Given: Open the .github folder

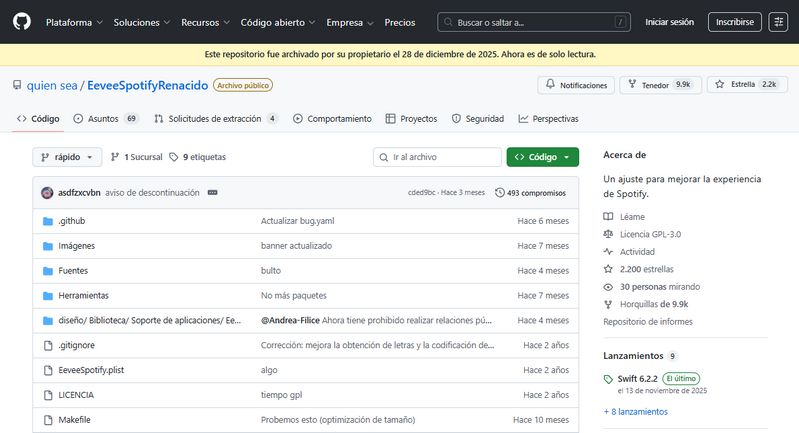Looking at the screenshot, I should tap(70, 221).
